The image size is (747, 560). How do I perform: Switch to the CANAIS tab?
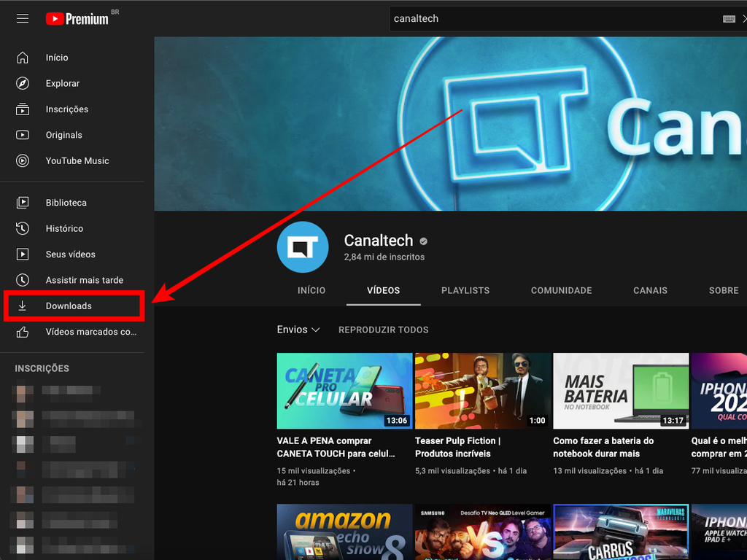[650, 290]
